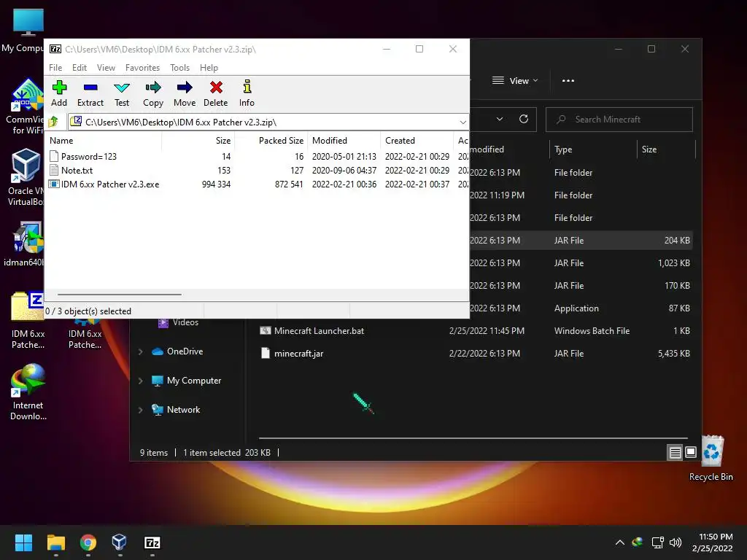Image resolution: width=747 pixels, height=560 pixels.
Task: Open the Info tool in 7-Zip
Action: click(247, 93)
